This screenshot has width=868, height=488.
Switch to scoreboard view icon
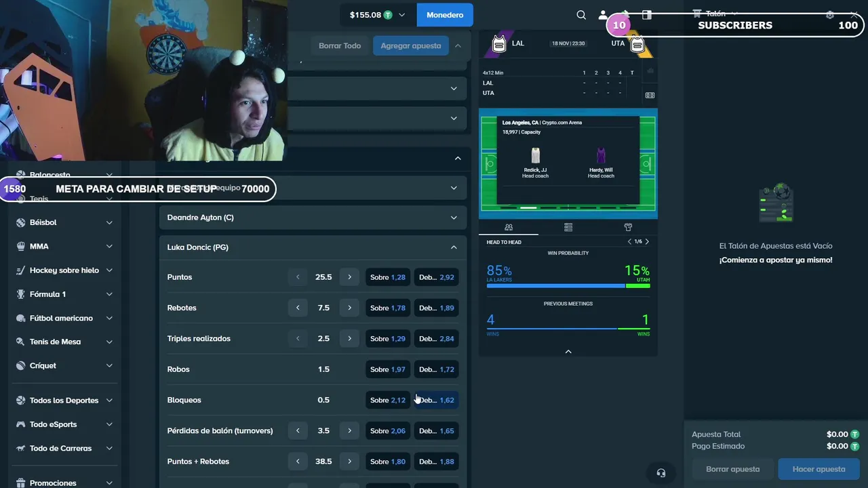650,96
